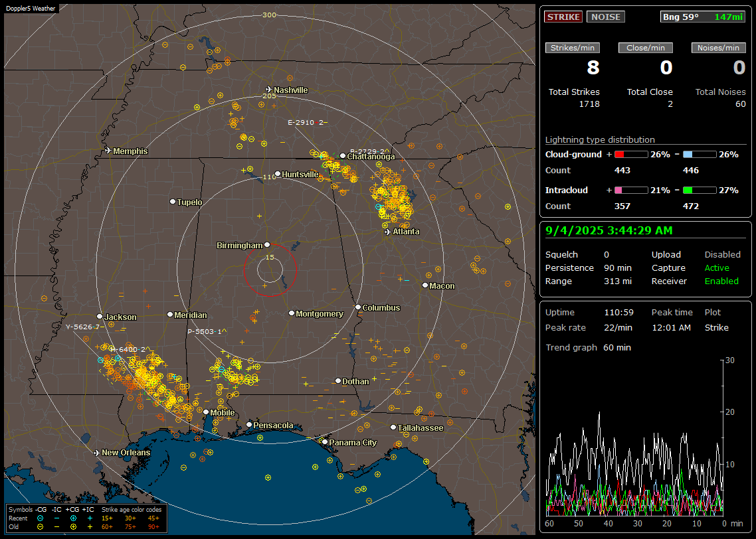Image resolution: width=756 pixels, height=539 pixels.
Task: Click the NOISE indicator button
Action: (x=606, y=17)
